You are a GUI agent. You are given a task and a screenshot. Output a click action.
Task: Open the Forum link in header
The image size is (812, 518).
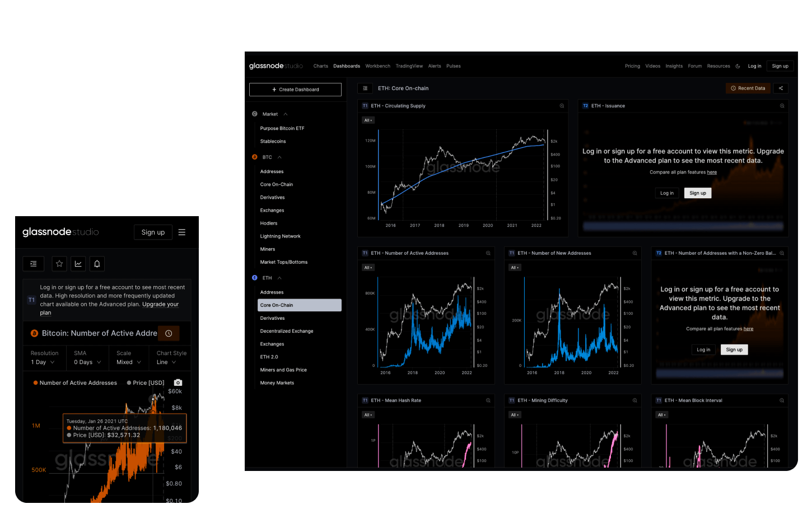click(695, 66)
